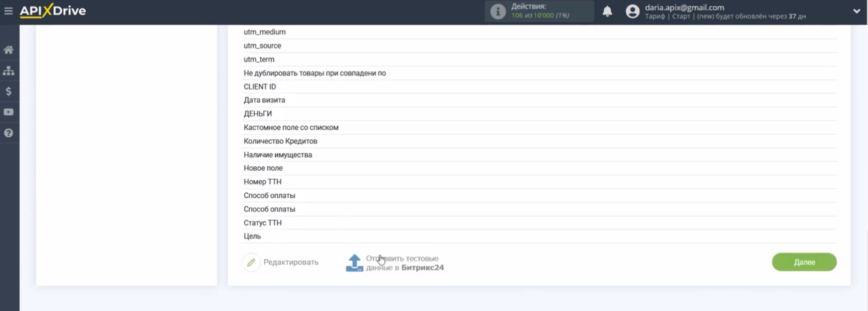Open billing dollar icon in sidebar
The height and width of the screenshot is (311, 868).
(x=9, y=91)
